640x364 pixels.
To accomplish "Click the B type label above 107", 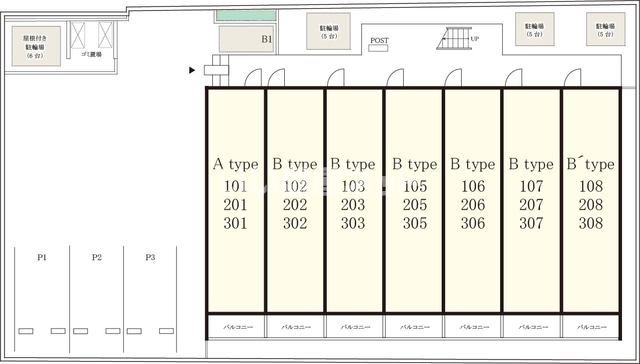I will click(x=531, y=164).
